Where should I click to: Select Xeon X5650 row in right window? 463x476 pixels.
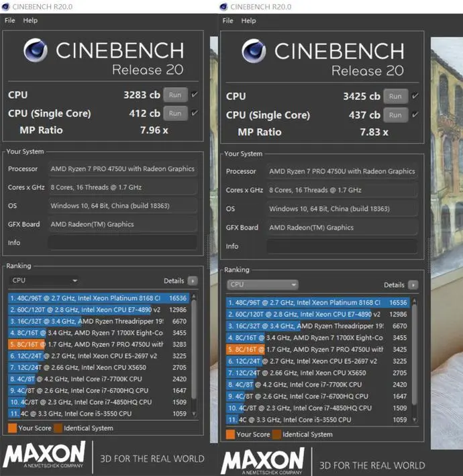click(x=317, y=373)
